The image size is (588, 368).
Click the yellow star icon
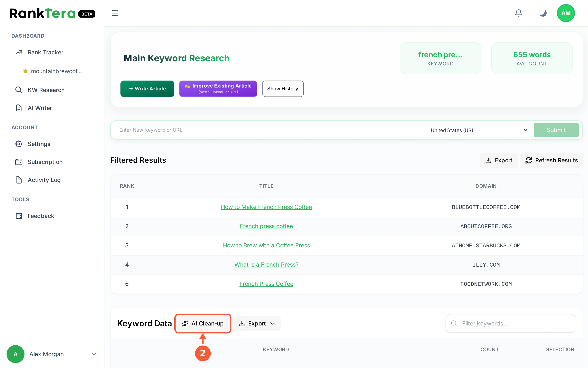click(x=25, y=71)
